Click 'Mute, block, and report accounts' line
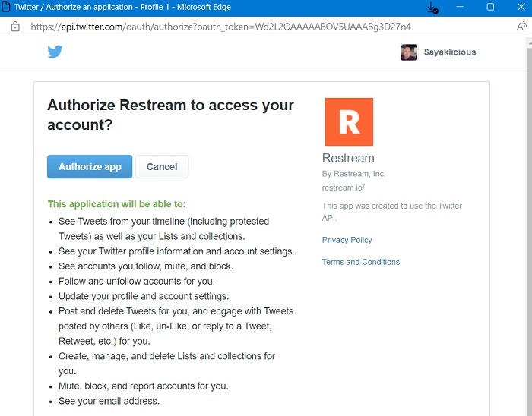This screenshot has height=416, width=532. tap(144, 386)
